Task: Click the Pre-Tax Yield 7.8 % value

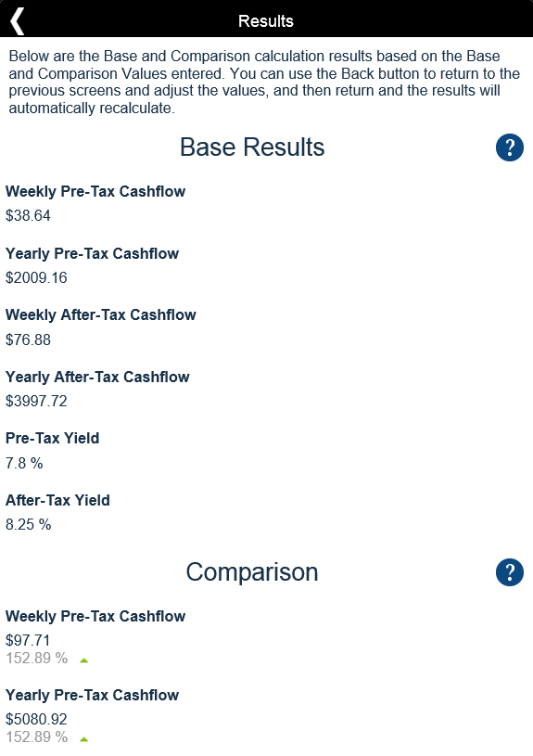Action: [24, 463]
